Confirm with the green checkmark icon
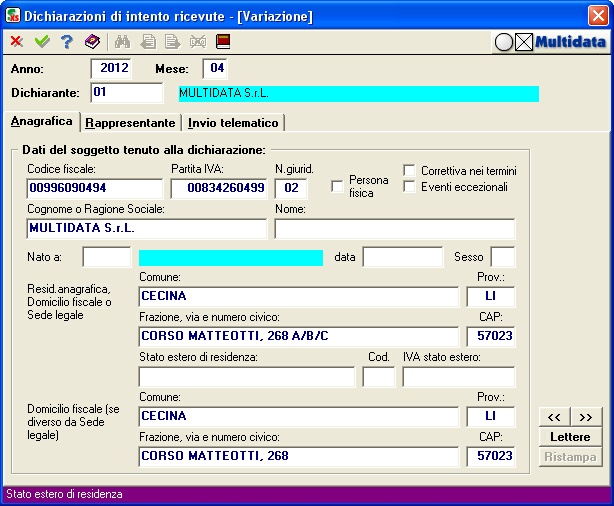Screen dimensions: 614x506 (42, 41)
